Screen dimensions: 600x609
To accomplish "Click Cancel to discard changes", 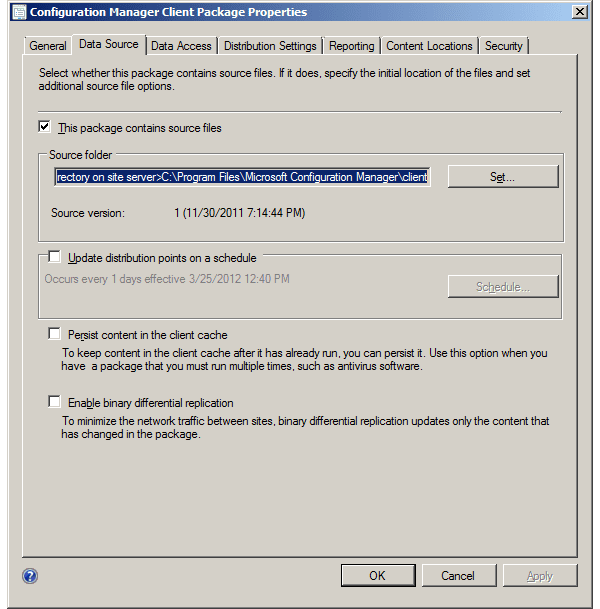I will tap(458, 576).
